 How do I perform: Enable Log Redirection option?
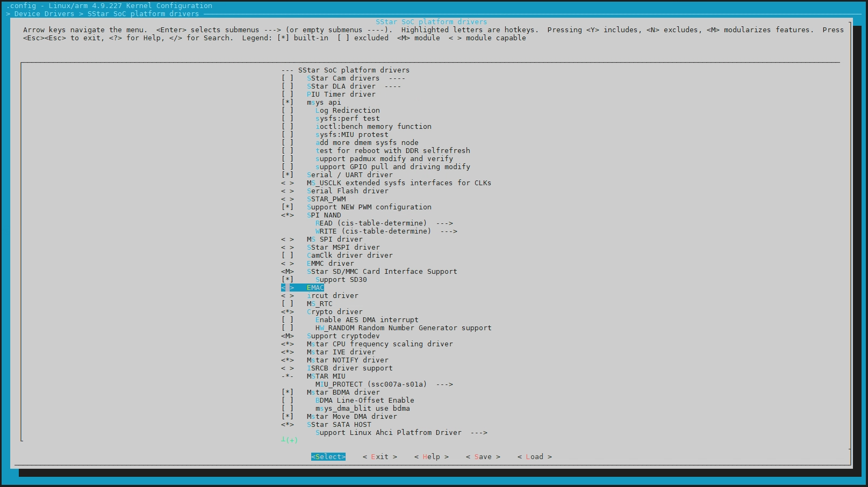pyautogui.click(x=288, y=111)
